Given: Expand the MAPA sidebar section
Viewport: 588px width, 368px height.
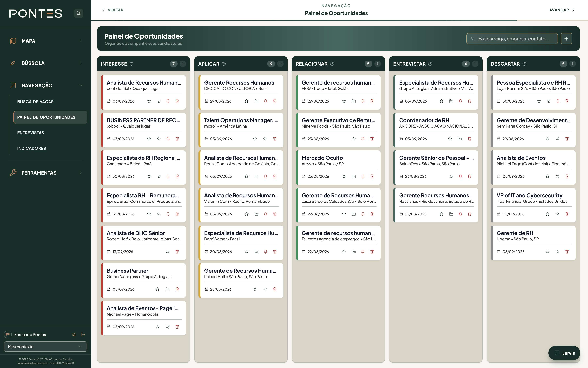Looking at the screenshot, I should pos(46,41).
